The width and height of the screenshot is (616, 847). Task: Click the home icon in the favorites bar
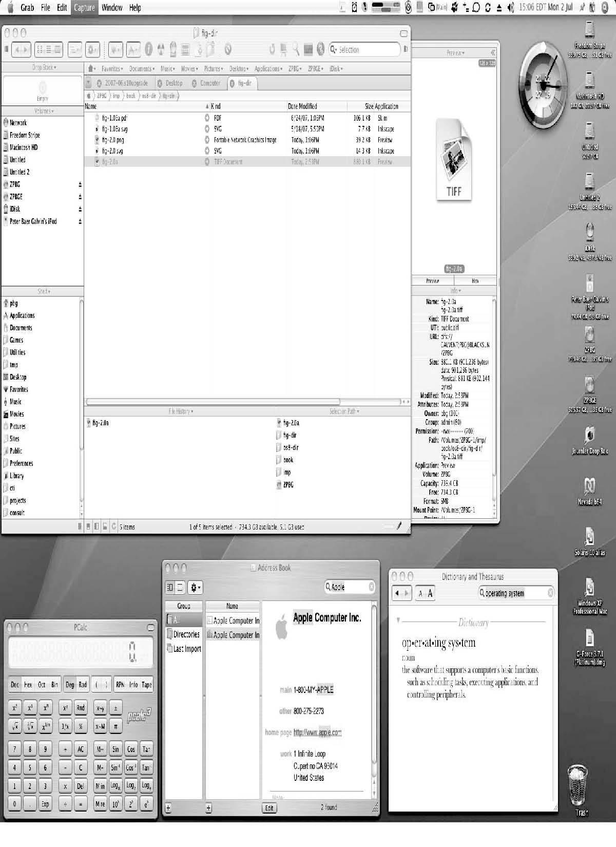click(x=91, y=68)
